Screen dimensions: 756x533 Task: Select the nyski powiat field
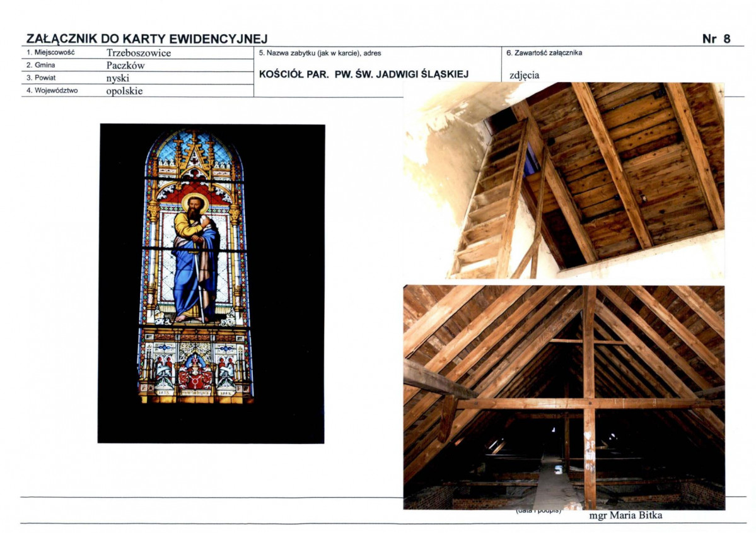coord(118,78)
